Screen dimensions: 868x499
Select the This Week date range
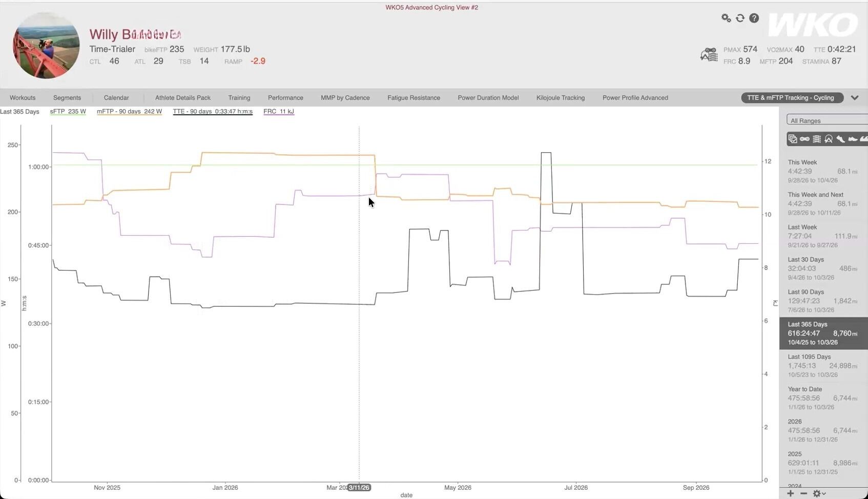(823, 171)
